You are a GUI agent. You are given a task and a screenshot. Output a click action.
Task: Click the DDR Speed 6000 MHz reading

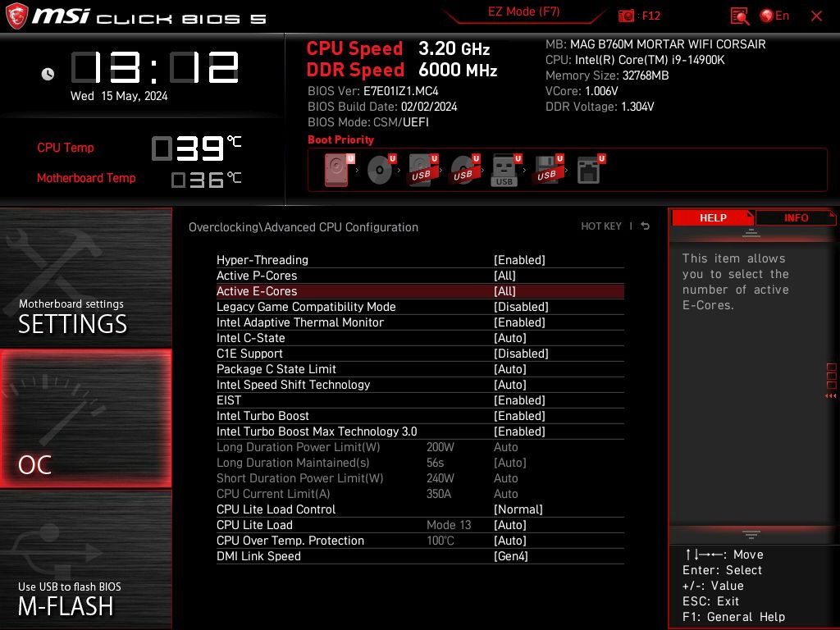tap(402, 71)
